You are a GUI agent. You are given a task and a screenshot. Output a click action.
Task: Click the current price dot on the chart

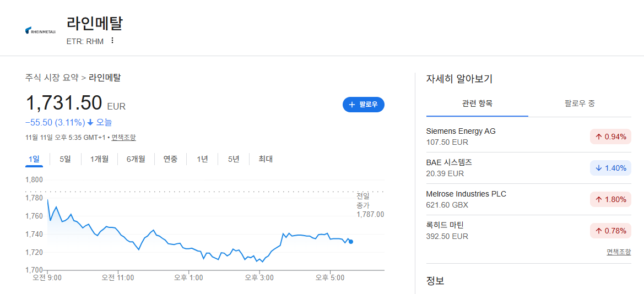click(351, 242)
